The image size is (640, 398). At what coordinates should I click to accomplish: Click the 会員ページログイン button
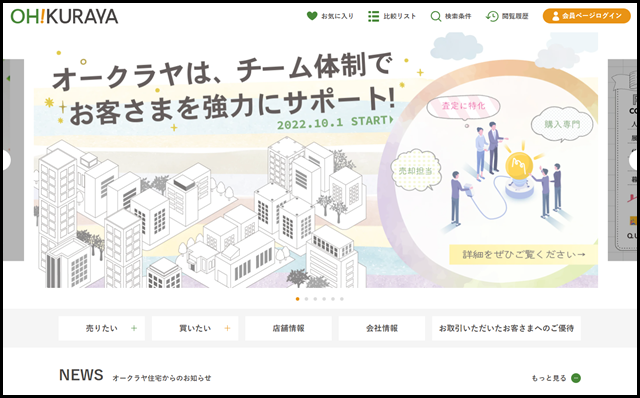[x=587, y=16]
